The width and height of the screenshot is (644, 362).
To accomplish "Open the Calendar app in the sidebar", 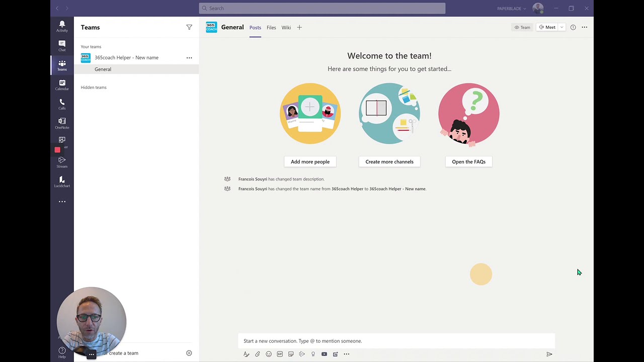I will 62,84.
